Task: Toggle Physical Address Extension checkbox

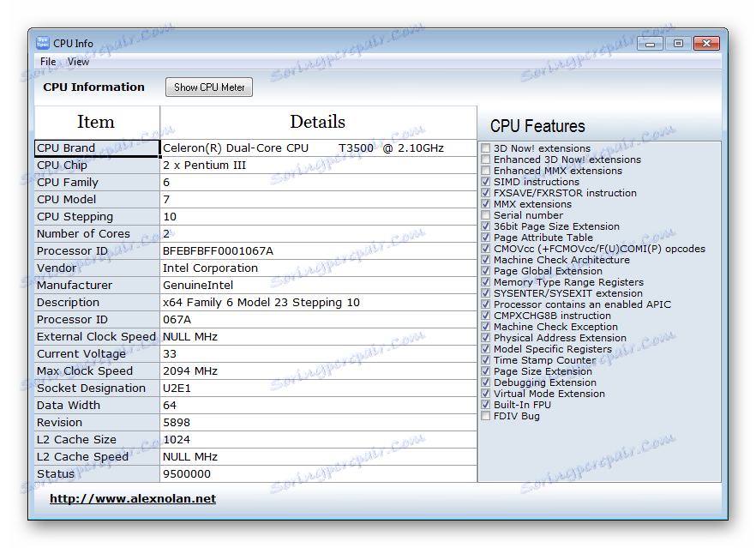Action: pos(485,337)
